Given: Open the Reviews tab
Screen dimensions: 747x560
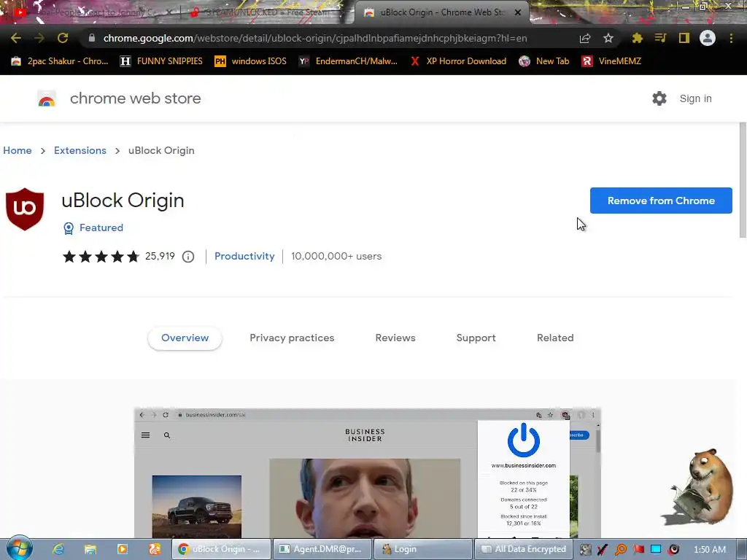Looking at the screenshot, I should coord(395,338).
